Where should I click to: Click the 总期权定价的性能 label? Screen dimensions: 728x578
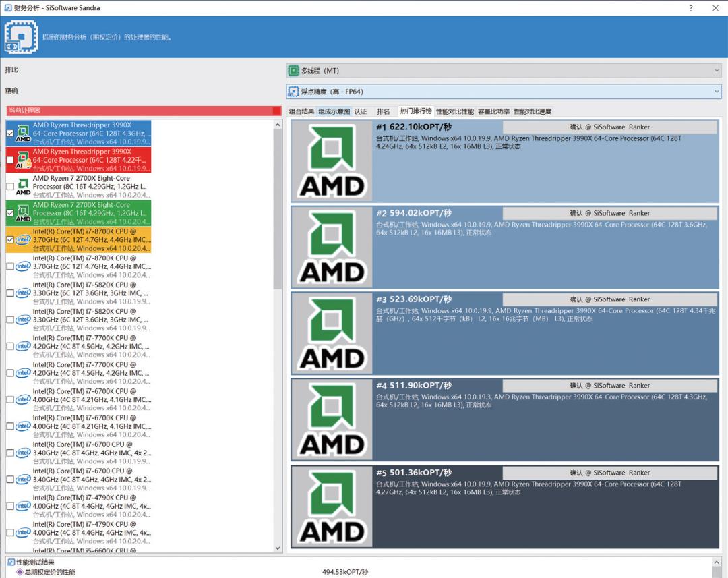(50, 572)
